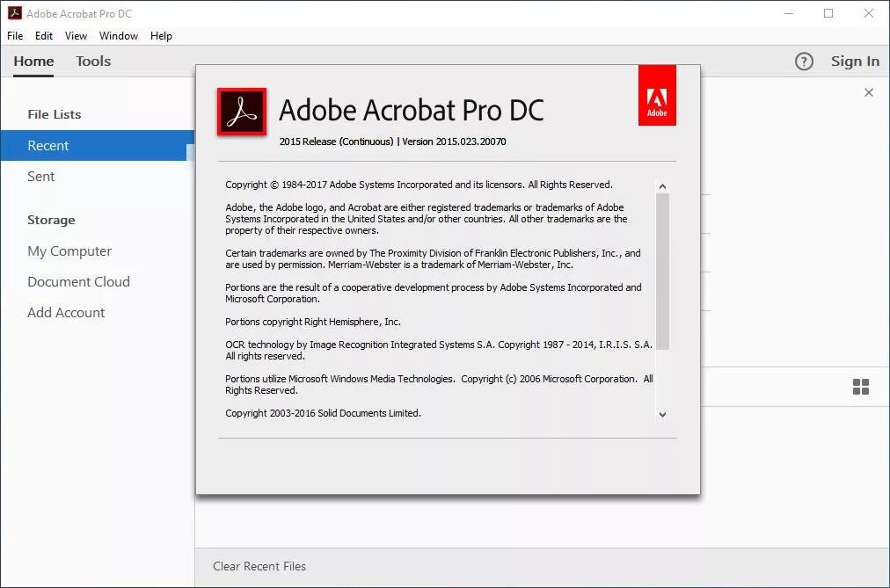Viewport: 890px width, 588px height.
Task: Click Clear Recent Files
Action: tap(259, 566)
